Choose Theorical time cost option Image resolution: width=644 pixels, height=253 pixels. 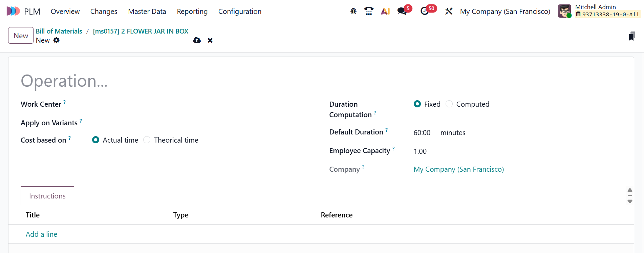click(x=147, y=140)
